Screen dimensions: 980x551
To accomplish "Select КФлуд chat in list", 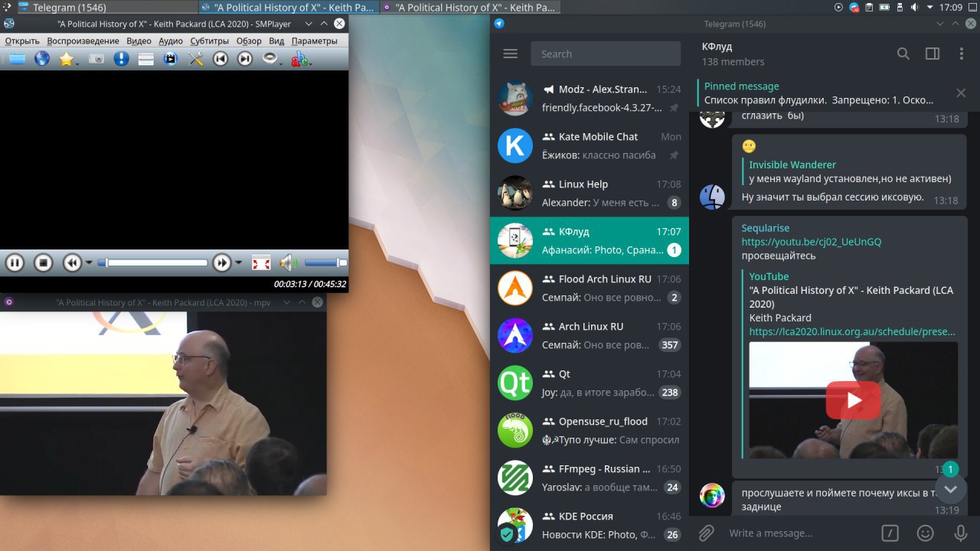I will 590,240.
